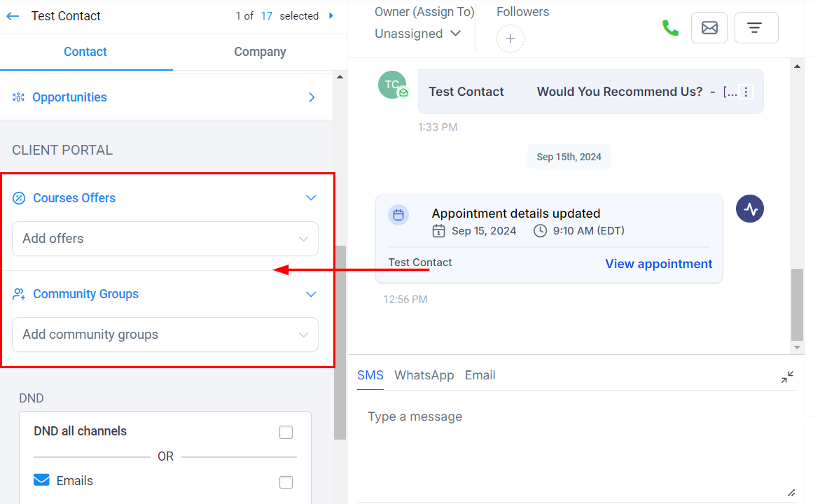Add a follower with plus icon
This screenshot has height=504, width=813.
[510, 38]
